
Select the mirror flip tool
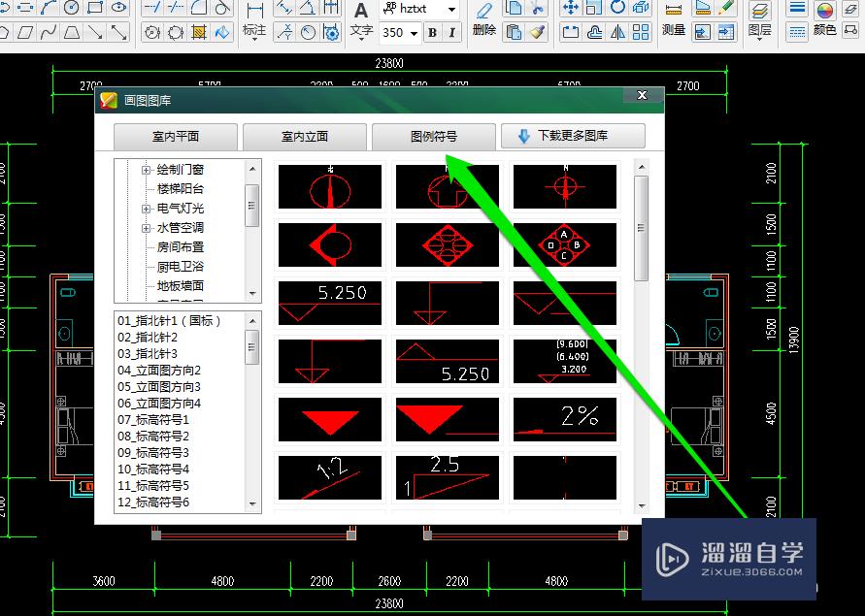click(616, 32)
